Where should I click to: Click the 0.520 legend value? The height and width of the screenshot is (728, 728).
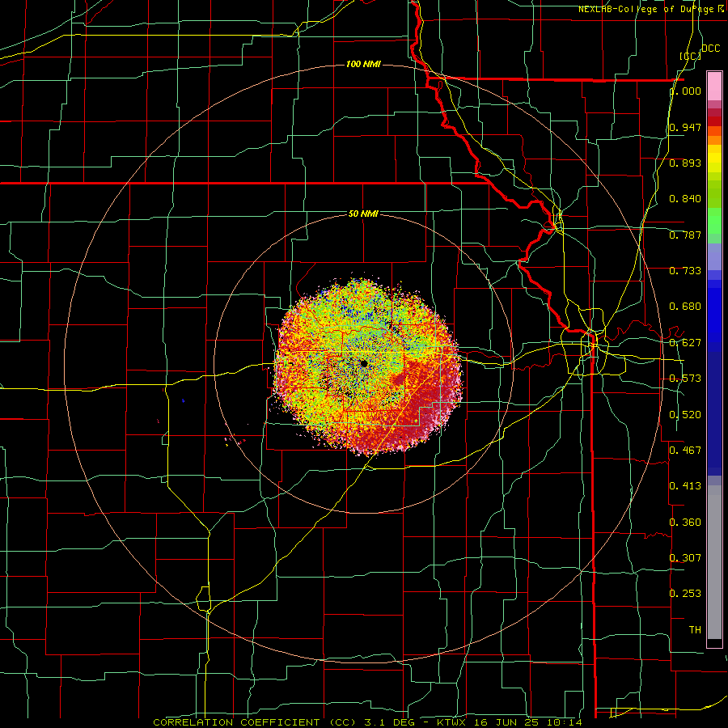click(x=685, y=415)
